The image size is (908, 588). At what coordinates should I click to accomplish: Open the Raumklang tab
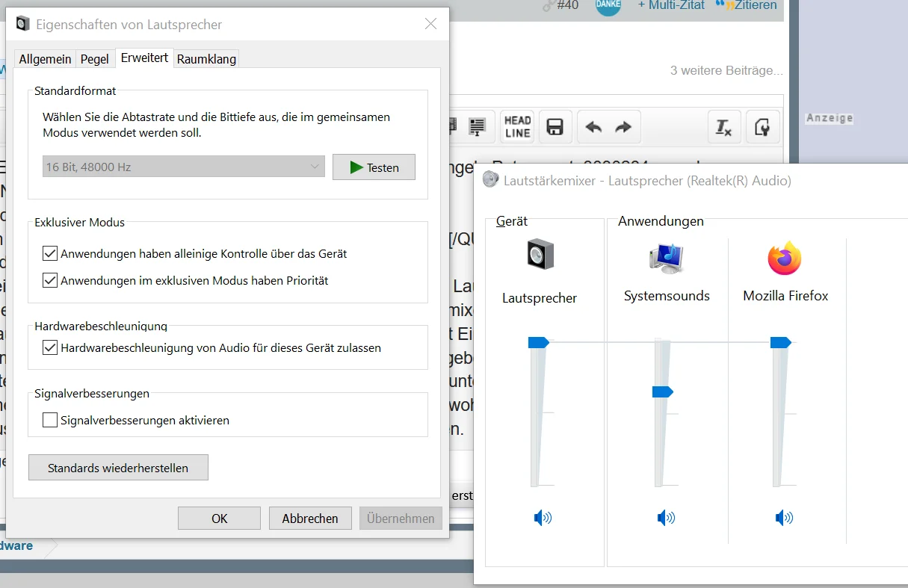206,59
